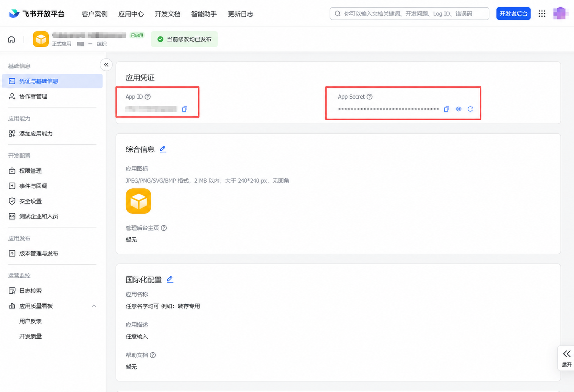The image size is (574, 392).
Task: Go to home via the house icon
Action: pyautogui.click(x=11, y=39)
